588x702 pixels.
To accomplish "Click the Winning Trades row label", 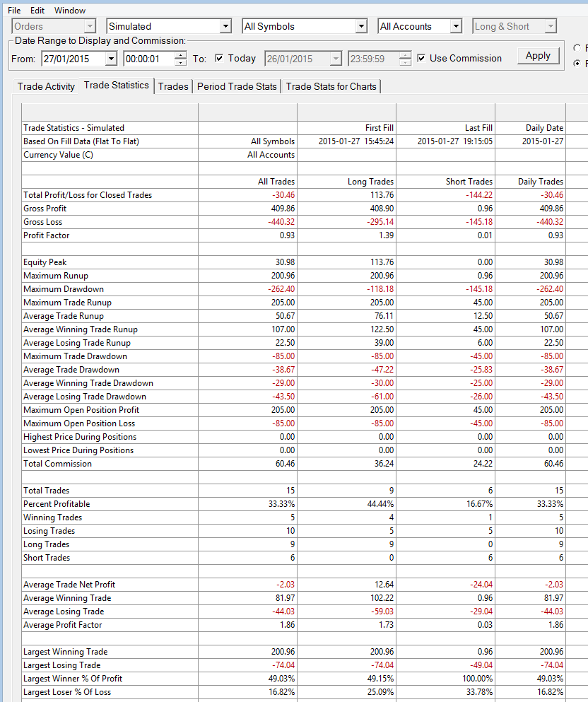I will coord(53,517).
